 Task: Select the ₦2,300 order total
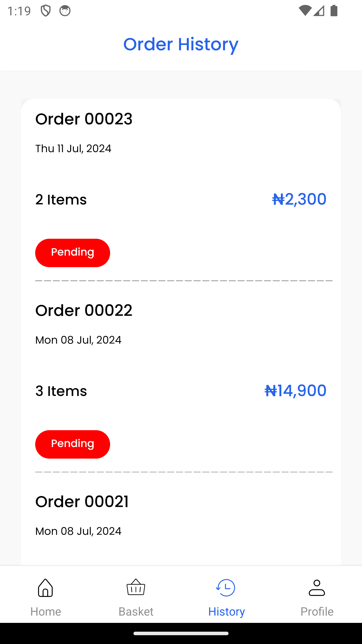tap(299, 199)
